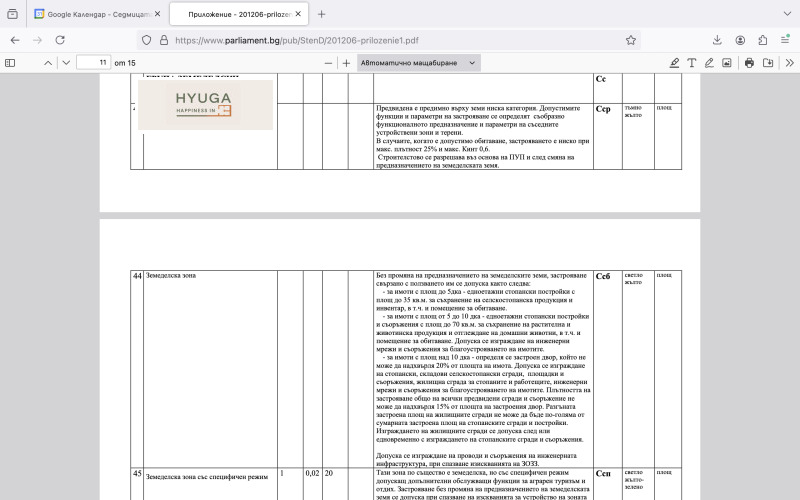Zoom in on the PDF document
800x500 pixels.
tap(346, 63)
